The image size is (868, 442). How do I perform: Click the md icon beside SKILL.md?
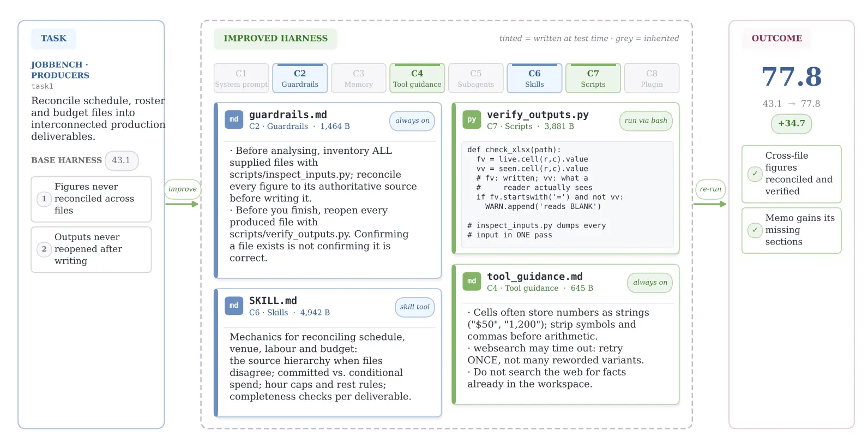coord(234,306)
